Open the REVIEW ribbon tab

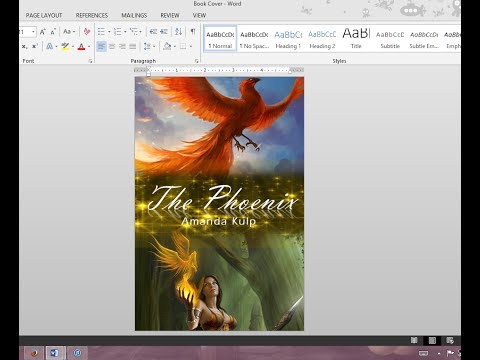pyautogui.click(x=170, y=15)
